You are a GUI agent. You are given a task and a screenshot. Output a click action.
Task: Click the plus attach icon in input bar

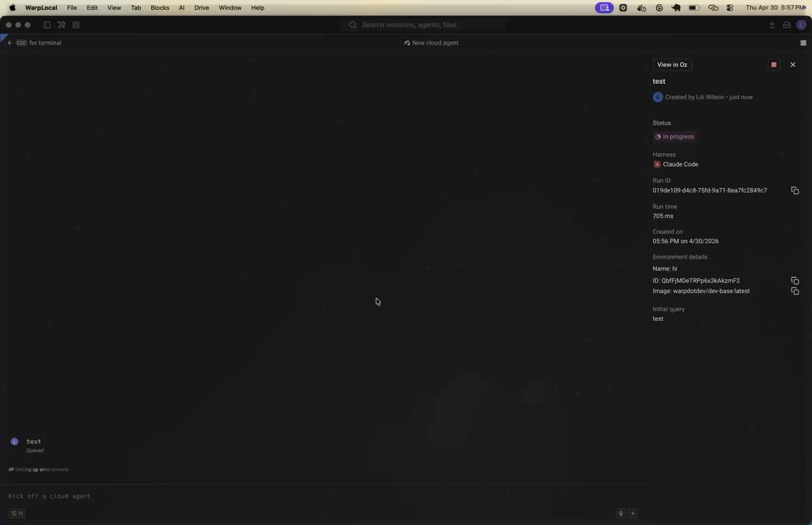click(x=633, y=513)
